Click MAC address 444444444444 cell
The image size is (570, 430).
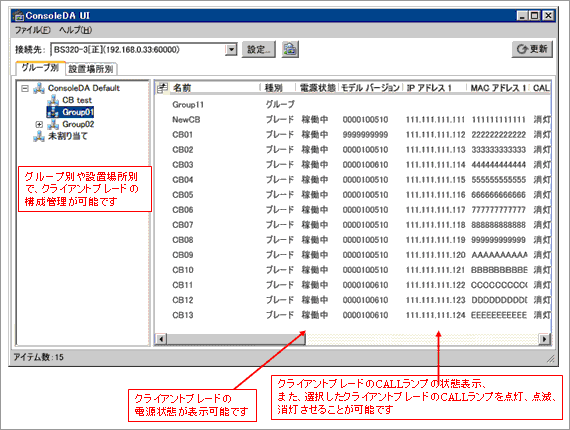point(499,165)
